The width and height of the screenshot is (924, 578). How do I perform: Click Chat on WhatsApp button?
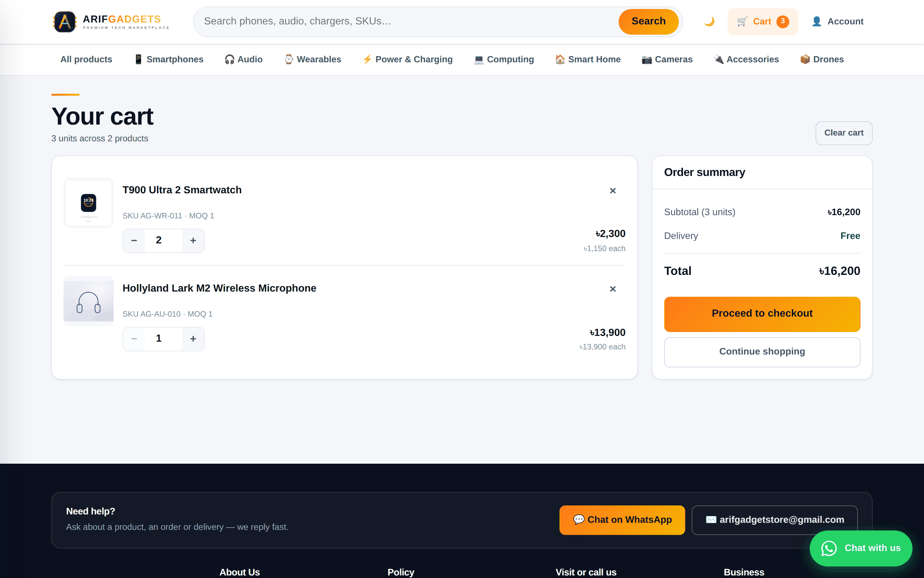pyautogui.click(x=622, y=520)
